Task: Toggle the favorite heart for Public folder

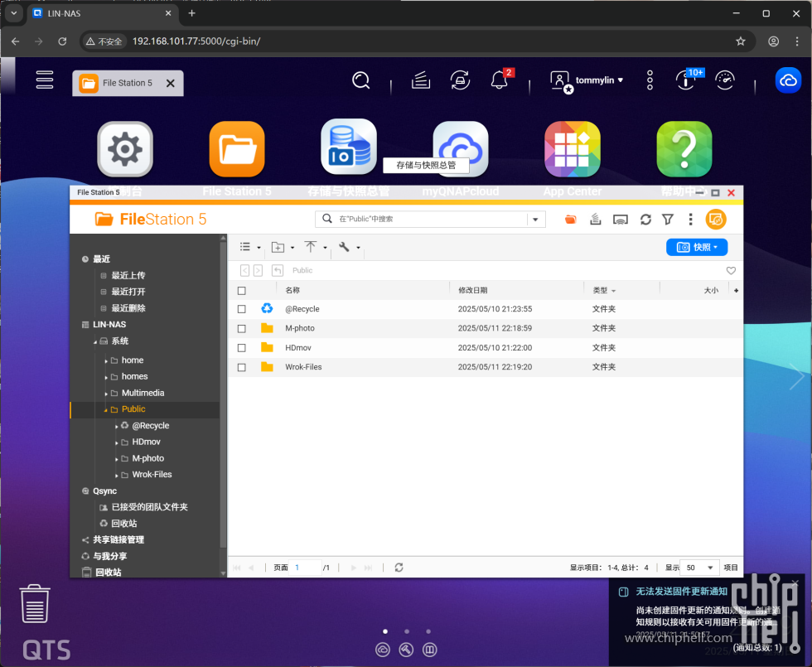Action: 731,270
